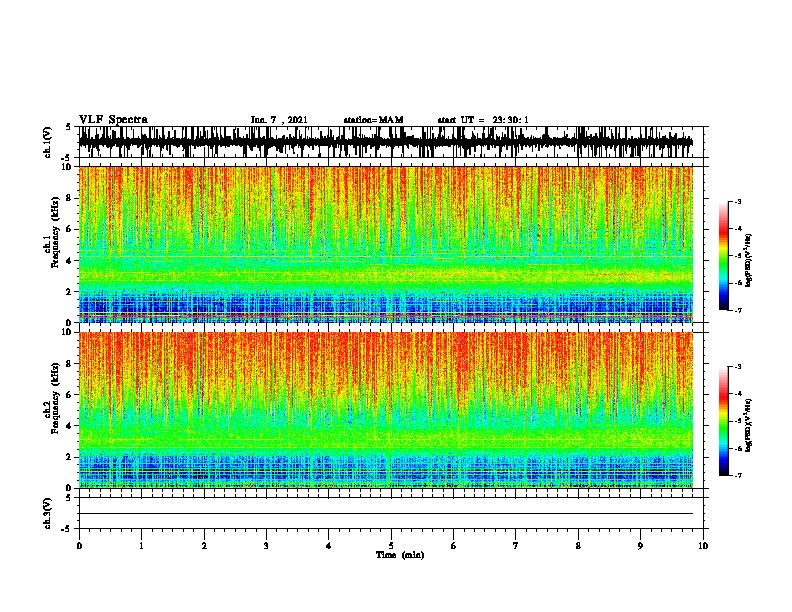792x612 pixels.
Task: Click the ch.1 color scale log(PSD) unit label
Action: (x=748, y=260)
